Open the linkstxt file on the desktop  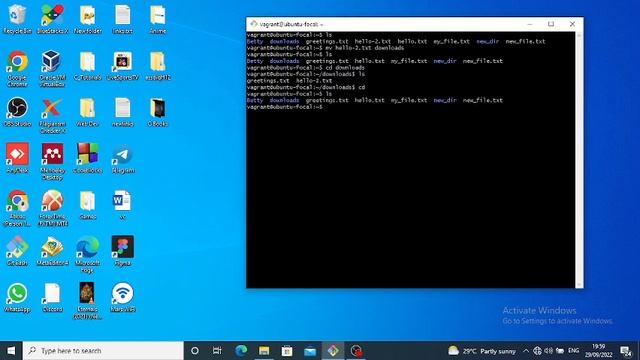pyautogui.click(x=123, y=19)
